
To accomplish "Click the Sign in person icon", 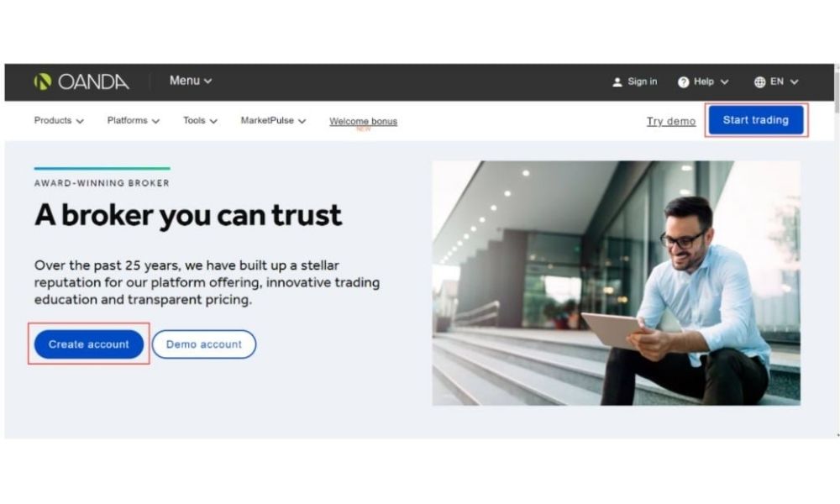I will tap(617, 82).
